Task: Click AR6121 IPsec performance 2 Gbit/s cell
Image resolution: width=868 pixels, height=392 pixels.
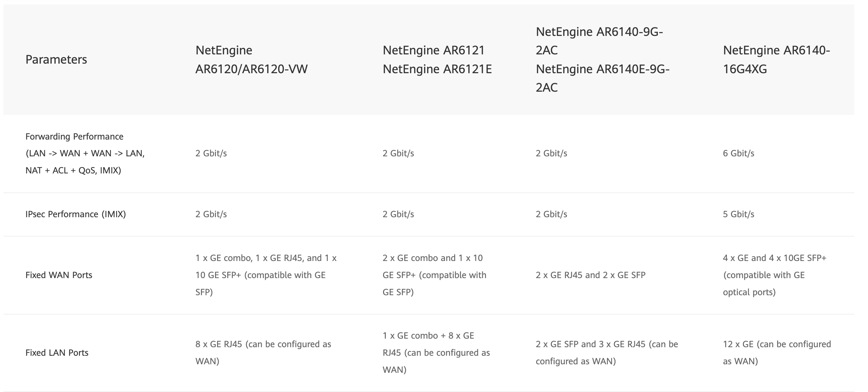Action: point(398,214)
